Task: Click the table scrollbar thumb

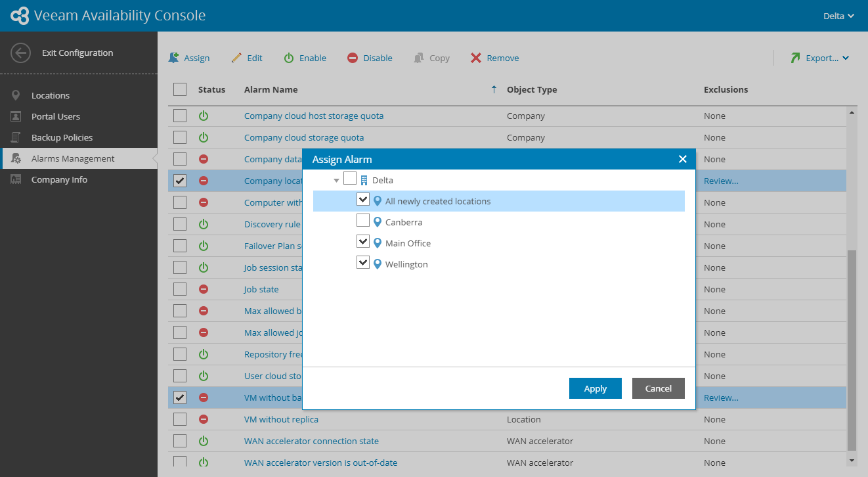Action: click(x=852, y=350)
